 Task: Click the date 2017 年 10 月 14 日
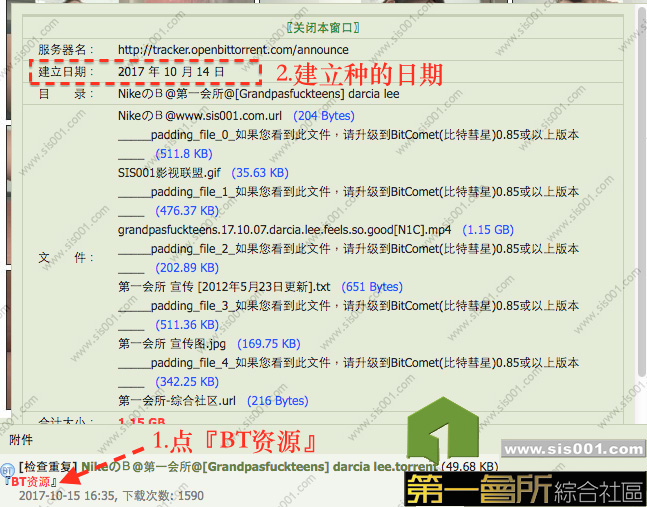[x=171, y=72]
